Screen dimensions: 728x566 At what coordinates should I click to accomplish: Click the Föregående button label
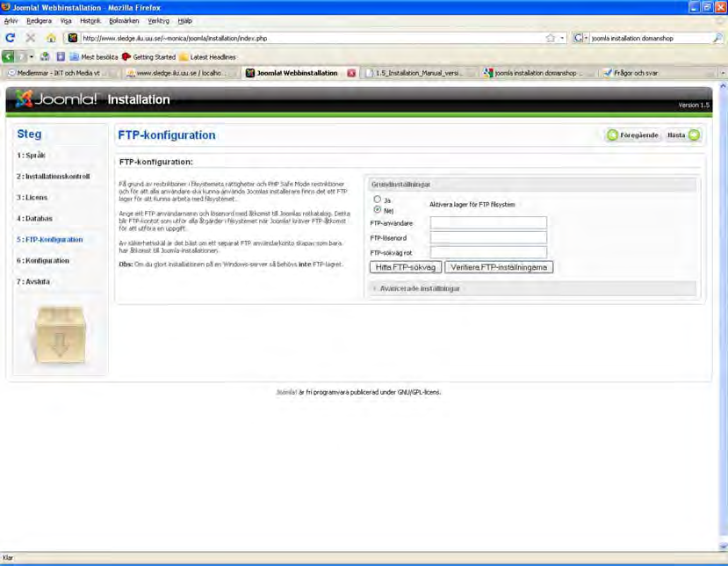[x=638, y=135]
